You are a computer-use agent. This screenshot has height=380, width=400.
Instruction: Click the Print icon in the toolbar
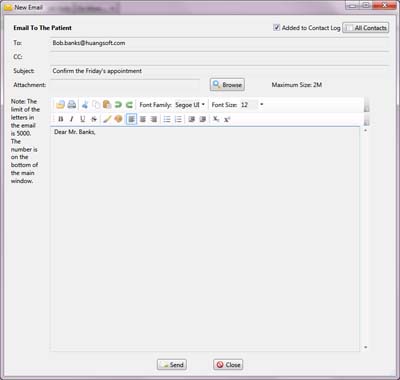pyautogui.click(x=72, y=105)
